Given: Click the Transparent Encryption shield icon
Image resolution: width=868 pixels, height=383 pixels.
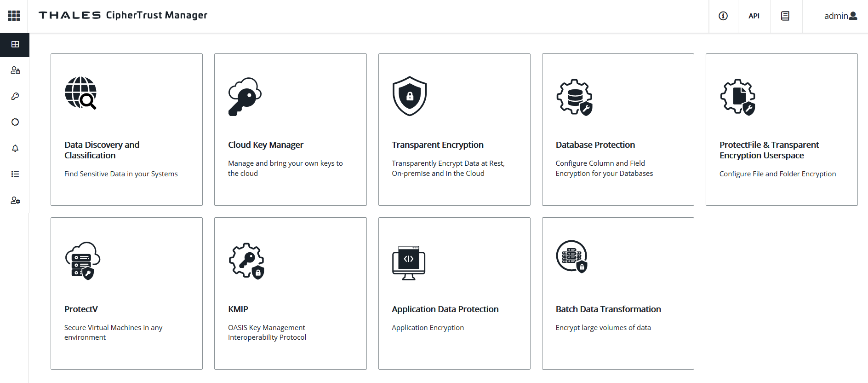Looking at the screenshot, I should tap(410, 96).
